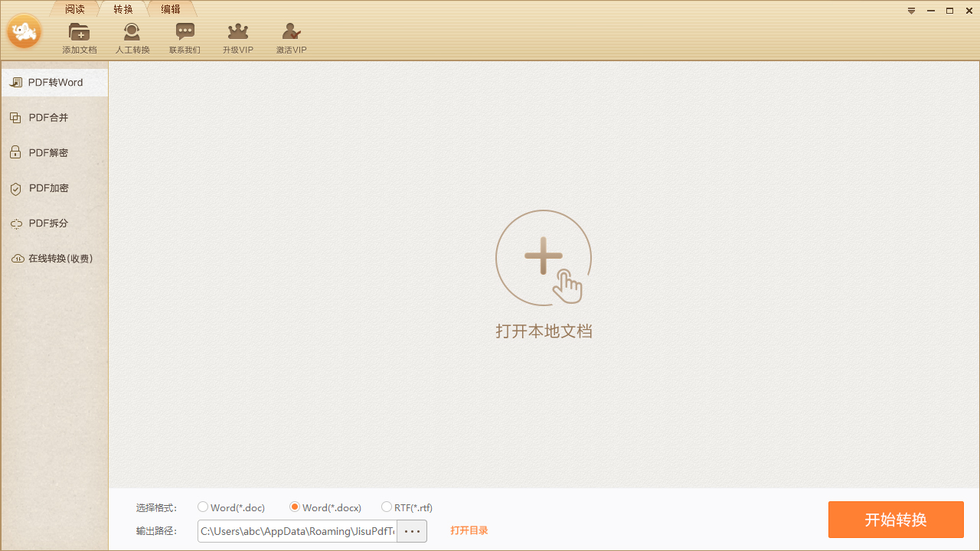Select PDF拆分 in the sidebar

[x=47, y=223]
